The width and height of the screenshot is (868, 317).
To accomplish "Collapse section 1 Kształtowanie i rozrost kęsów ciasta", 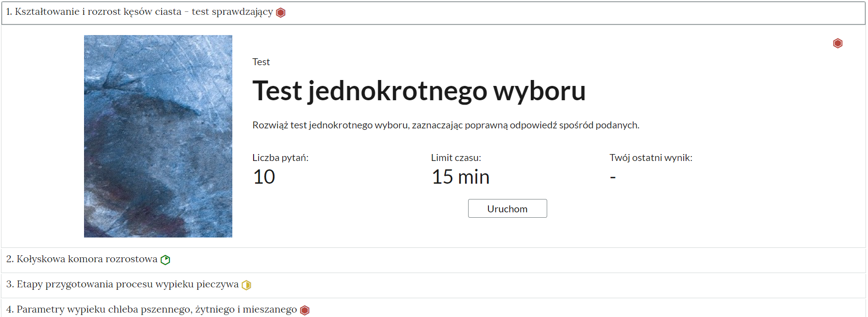I will 434,13.
